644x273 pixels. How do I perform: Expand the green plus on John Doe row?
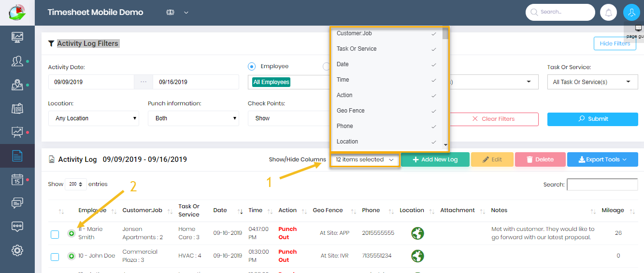tap(72, 256)
